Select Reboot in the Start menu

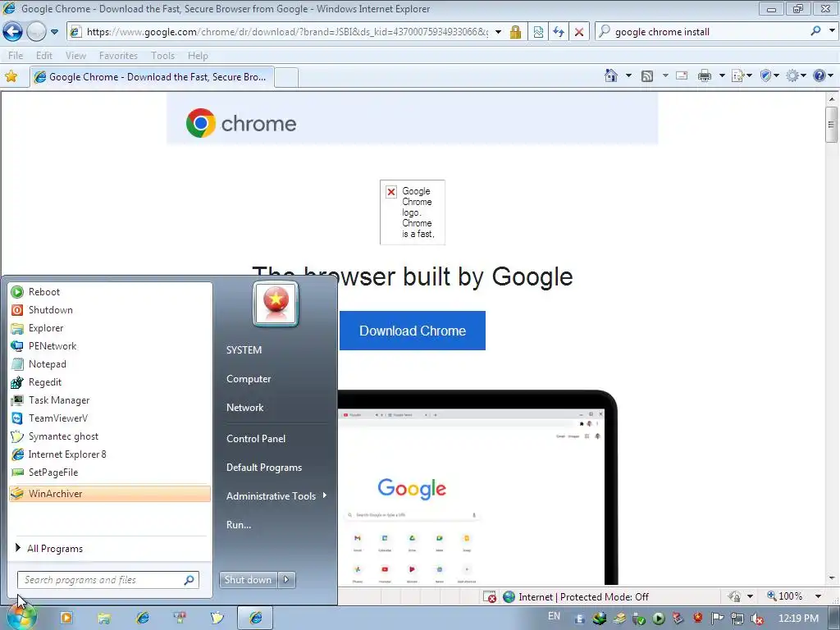[110, 292]
